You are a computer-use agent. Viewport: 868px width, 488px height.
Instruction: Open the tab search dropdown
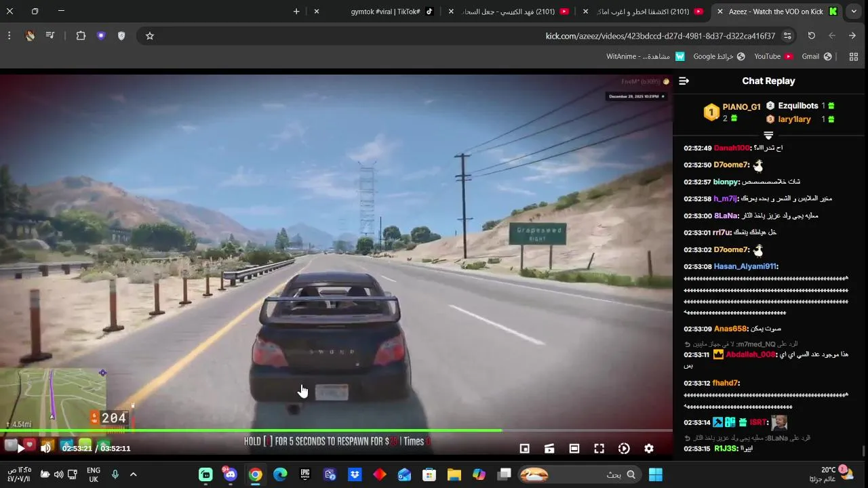(854, 12)
